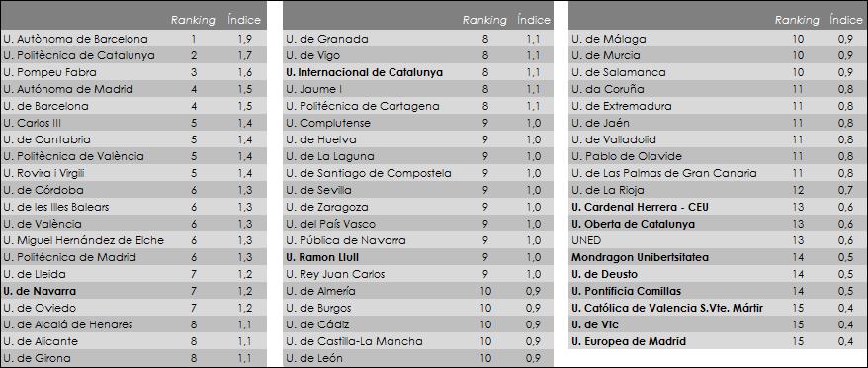Select the U. Complutense row
Screen dimensions: 868x368
[418, 123]
